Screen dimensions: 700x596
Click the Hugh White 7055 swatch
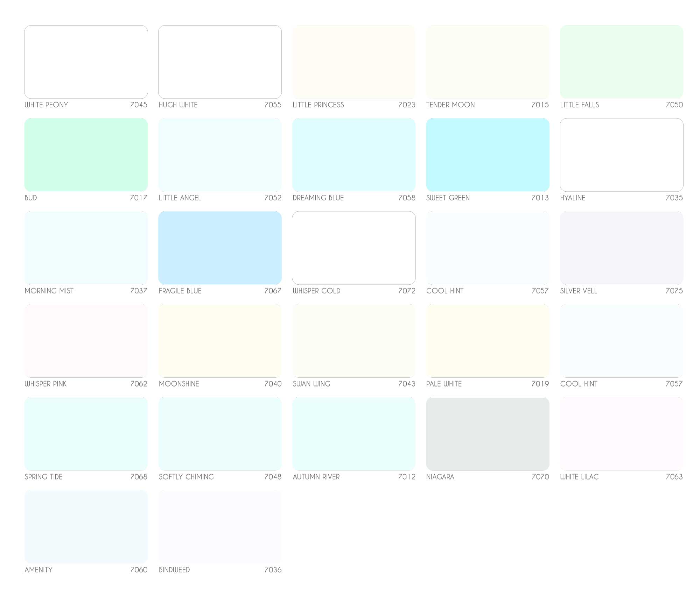pyautogui.click(x=220, y=62)
